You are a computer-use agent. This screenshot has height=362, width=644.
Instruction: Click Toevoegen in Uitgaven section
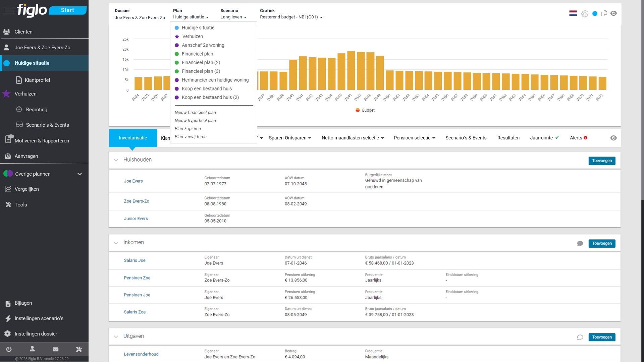point(602,337)
